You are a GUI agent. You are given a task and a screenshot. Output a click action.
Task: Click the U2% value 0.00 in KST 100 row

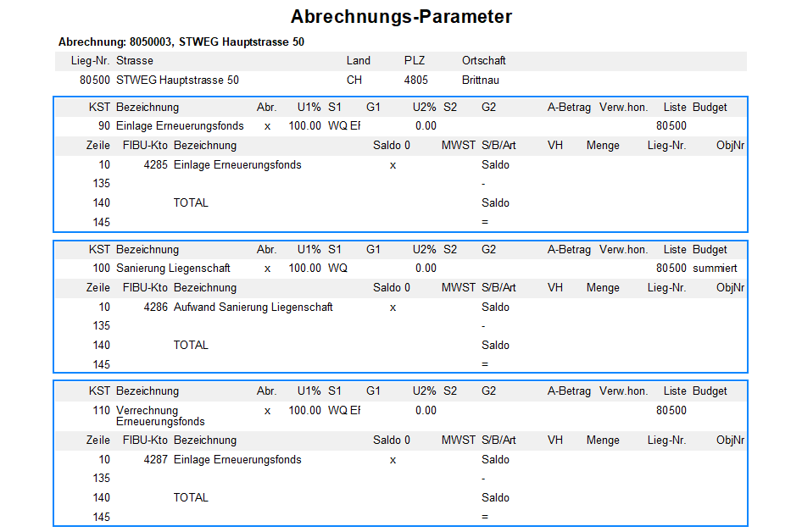click(x=426, y=269)
